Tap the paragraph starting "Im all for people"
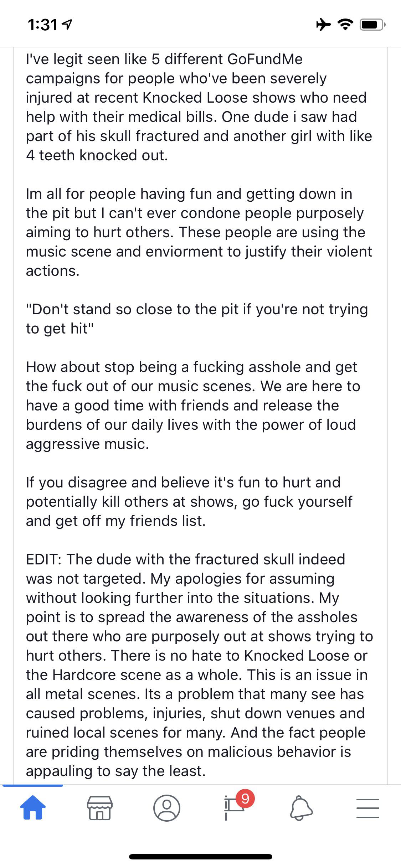Image resolution: width=401 pixels, height=868 pixels. coord(200,232)
